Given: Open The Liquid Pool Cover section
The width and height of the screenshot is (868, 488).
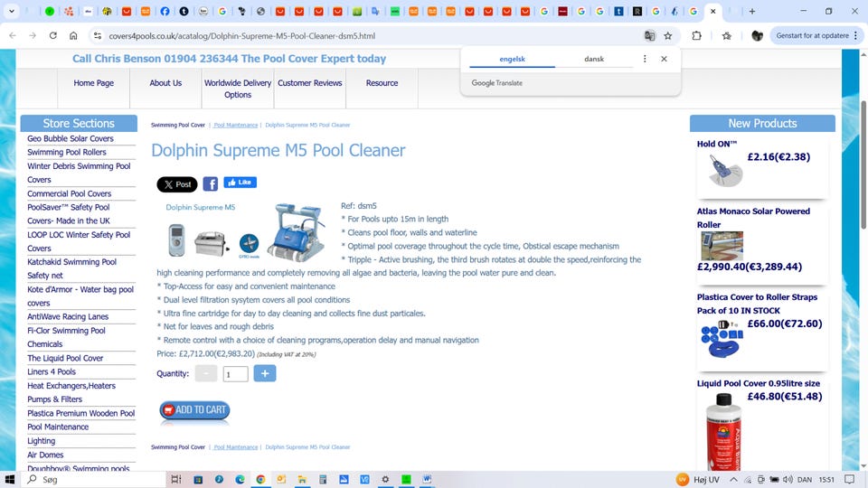Looking at the screenshot, I should (65, 358).
